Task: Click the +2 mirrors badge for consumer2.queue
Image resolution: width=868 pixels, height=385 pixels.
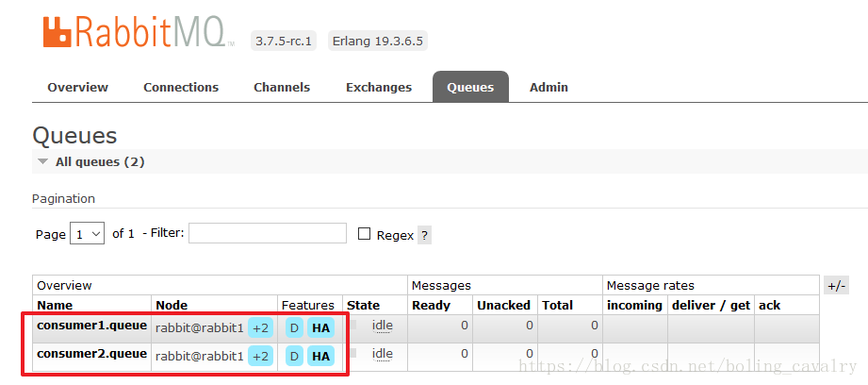Action: coord(260,356)
